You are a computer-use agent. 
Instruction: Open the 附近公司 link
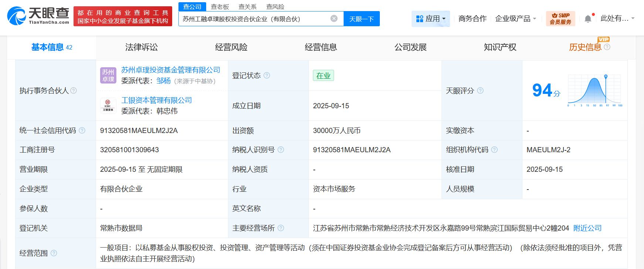pos(587,228)
